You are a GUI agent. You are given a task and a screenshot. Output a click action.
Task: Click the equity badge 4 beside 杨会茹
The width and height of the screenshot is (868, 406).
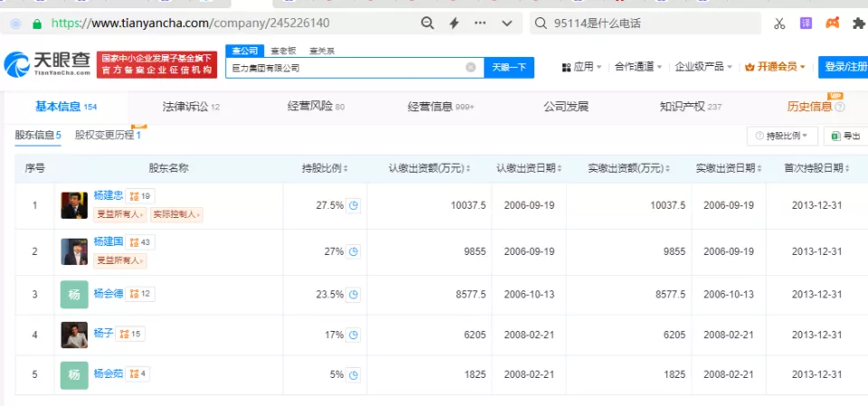tap(137, 373)
